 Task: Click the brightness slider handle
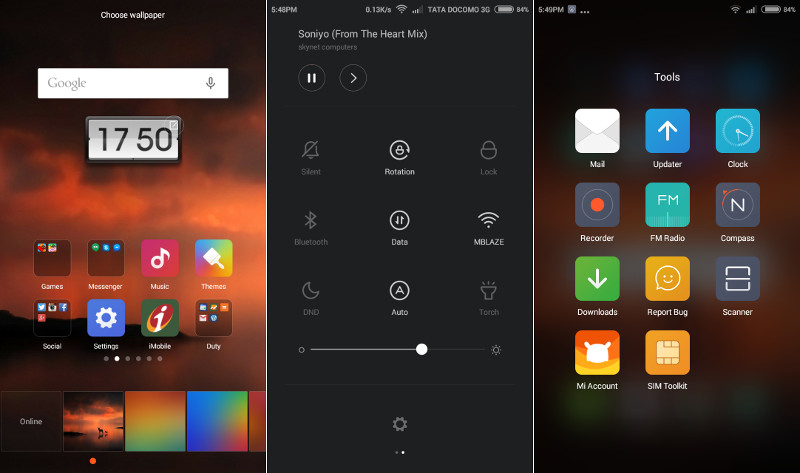pos(422,349)
